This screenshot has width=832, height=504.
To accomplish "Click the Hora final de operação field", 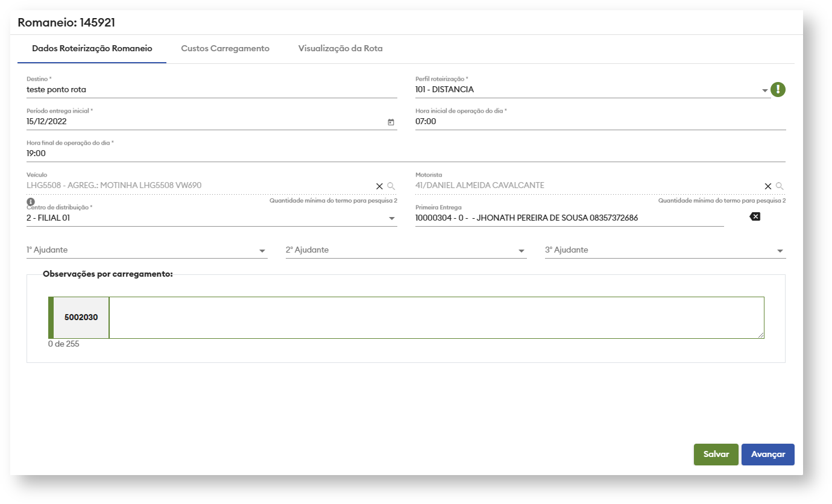I will (x=406, y=153).
